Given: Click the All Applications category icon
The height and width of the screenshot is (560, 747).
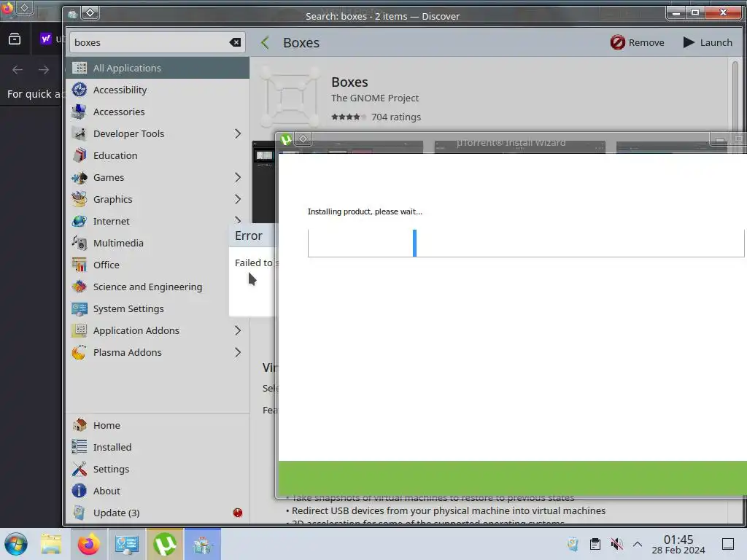Looking at the screenshot, I should tap(79, 68).
